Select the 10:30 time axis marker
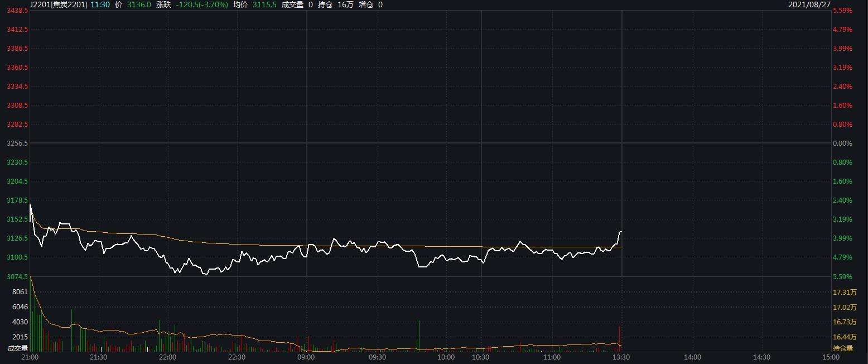 [x=480, y=357]
